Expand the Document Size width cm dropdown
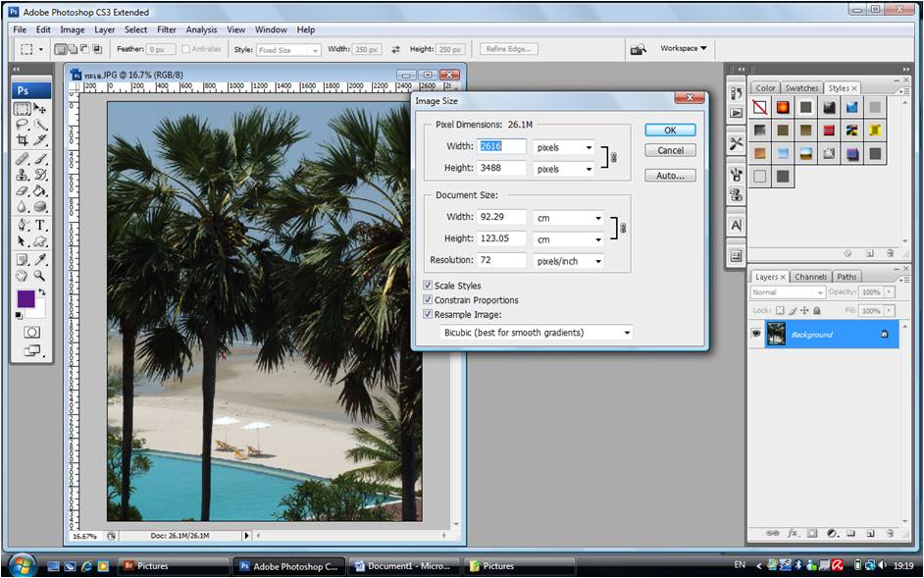The image size is (924, 578). tap(568, 218)
